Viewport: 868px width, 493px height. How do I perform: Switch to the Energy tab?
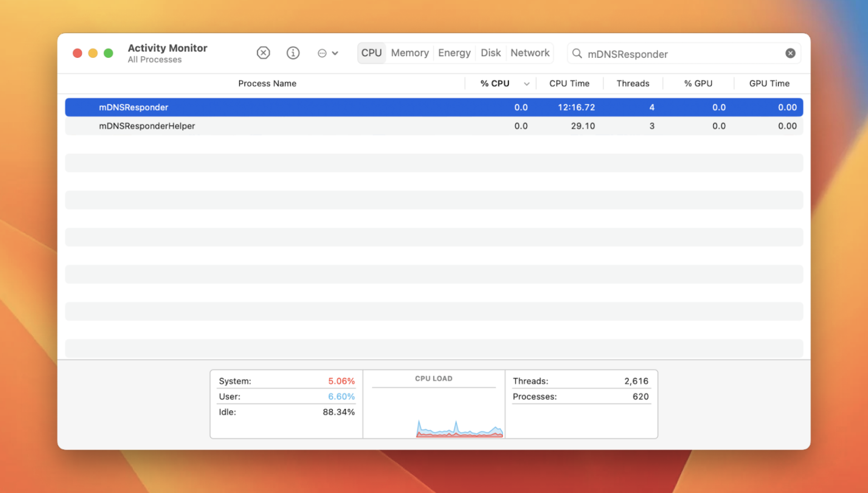coord(454,53)
